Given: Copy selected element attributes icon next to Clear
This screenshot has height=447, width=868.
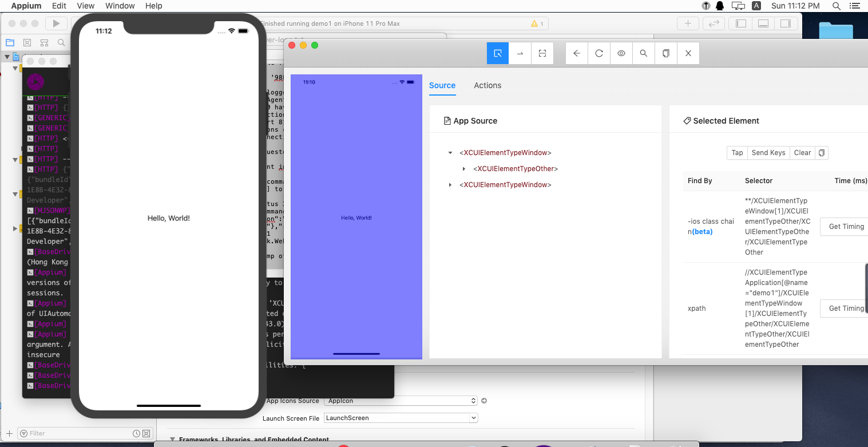Looking at the screenshot, I should tap(822, 153).
